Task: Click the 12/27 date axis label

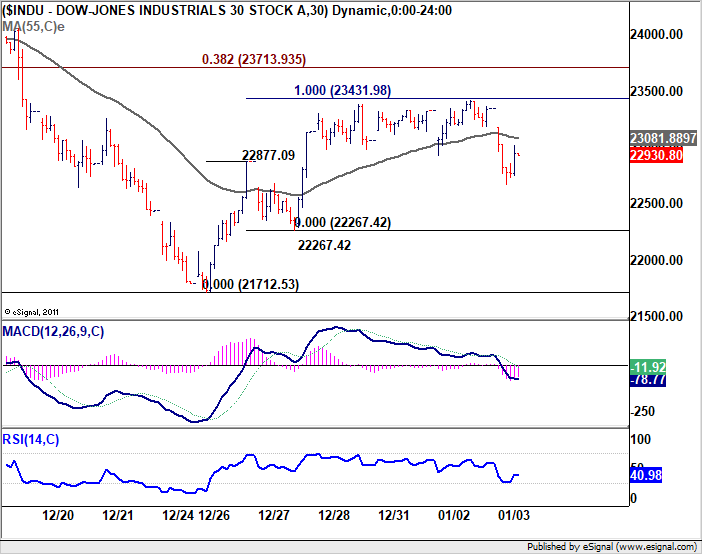Action: pyautogui.click(x=274, y=515)
